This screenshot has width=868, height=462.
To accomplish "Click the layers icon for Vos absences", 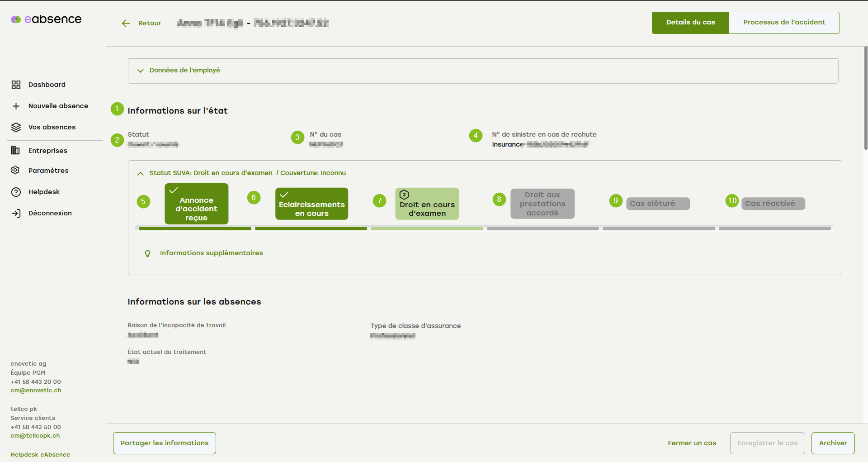I will click(16, 127).
